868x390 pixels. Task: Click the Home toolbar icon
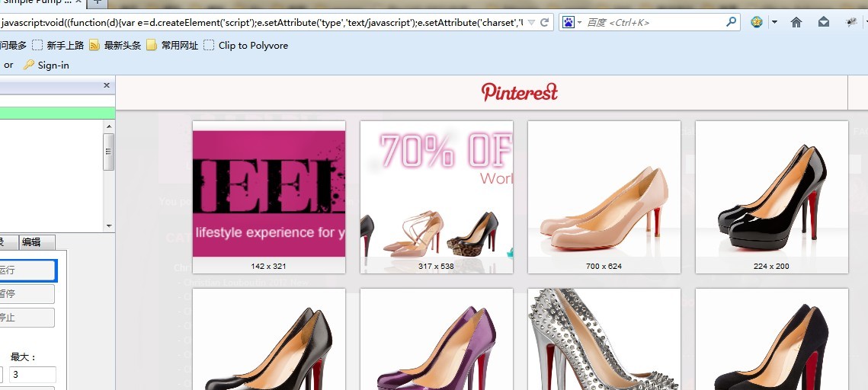(796, 22)
